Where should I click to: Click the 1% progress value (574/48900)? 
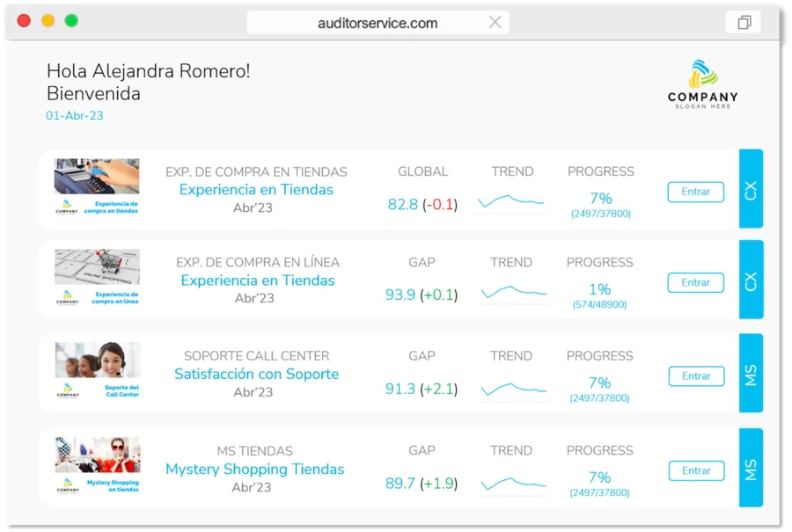[x=599, y=295]
